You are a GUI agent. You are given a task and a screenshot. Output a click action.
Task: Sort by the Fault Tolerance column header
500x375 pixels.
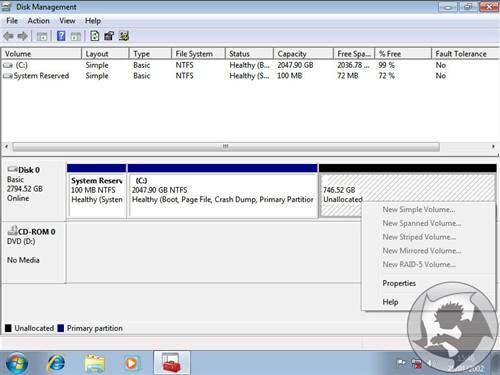[465, 54]
